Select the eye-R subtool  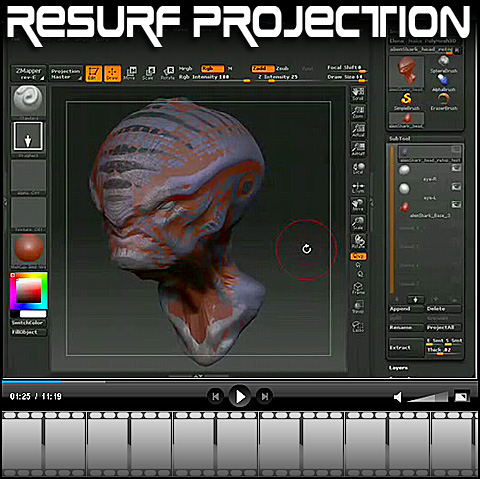tap(429, 173)
